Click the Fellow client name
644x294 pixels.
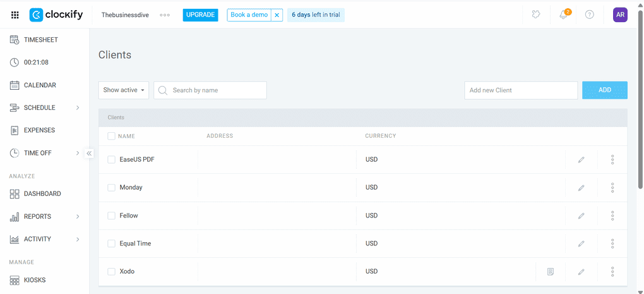coord(129,216)
